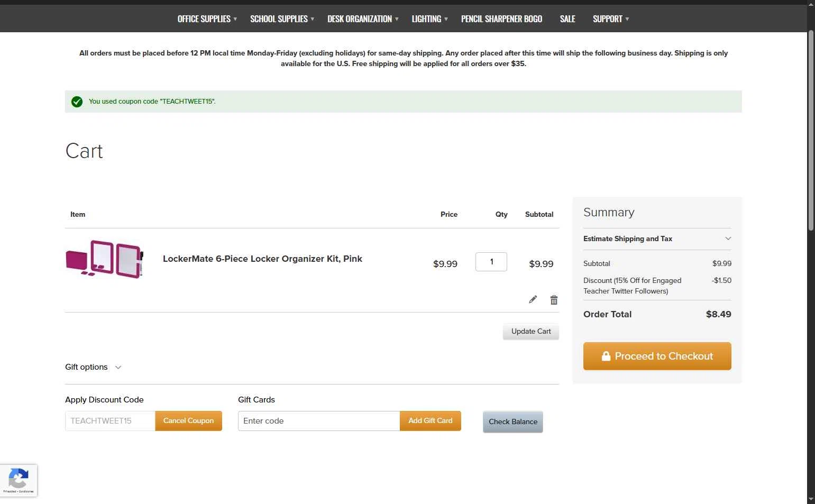This screenshot has height=504, width=815.
Task: Click the reCAPTCHA badge icon
Action: pos(19,480)
